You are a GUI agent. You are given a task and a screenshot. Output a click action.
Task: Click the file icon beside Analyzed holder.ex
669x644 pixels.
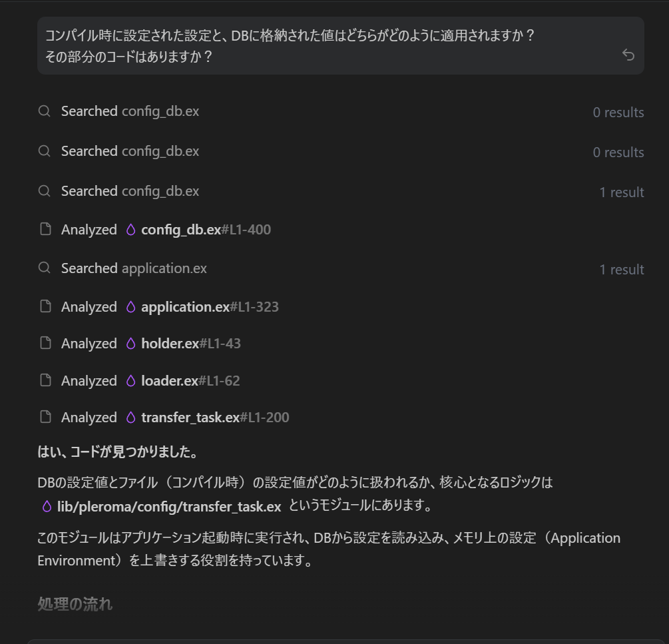(x=45, y=344)
